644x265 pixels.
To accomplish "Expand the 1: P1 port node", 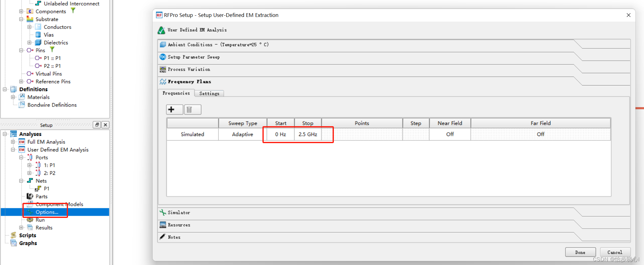I will 30,165.
